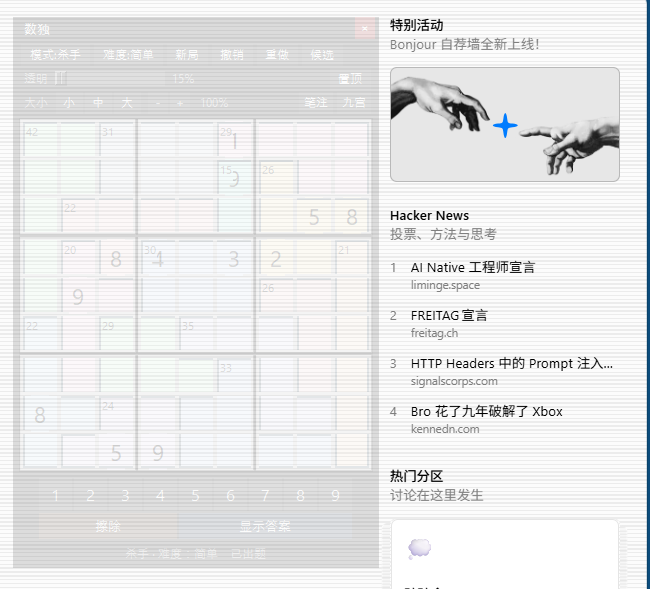Open the HTTP Headers 中的 Prompt 注入 story
This screenshot has width=650, height=589.
point(512,364)
